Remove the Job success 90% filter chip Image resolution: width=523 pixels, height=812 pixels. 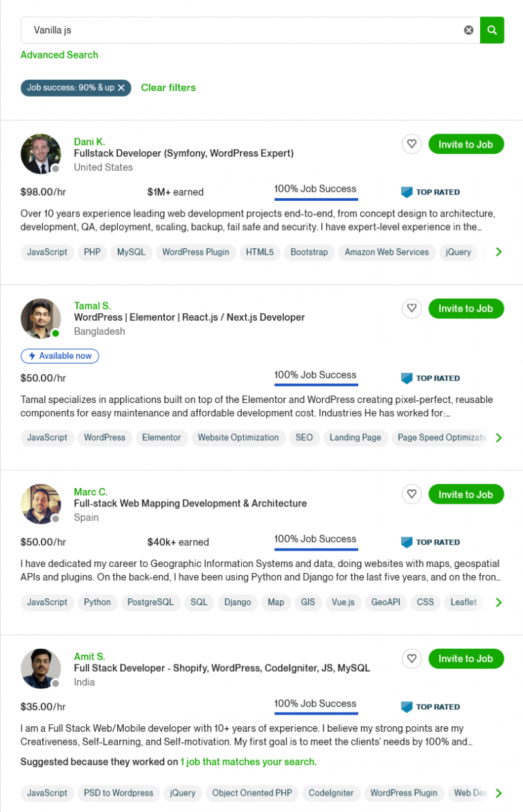(x=121, y=88)
